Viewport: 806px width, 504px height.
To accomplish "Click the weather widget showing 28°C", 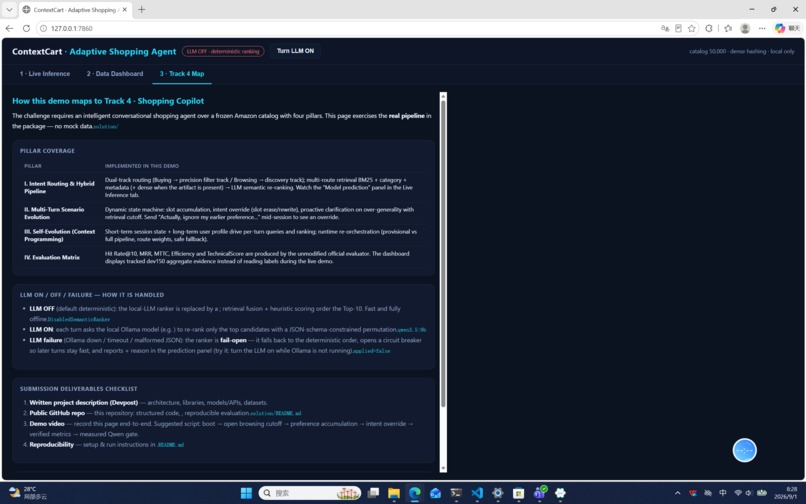I will tap(28, 493).
